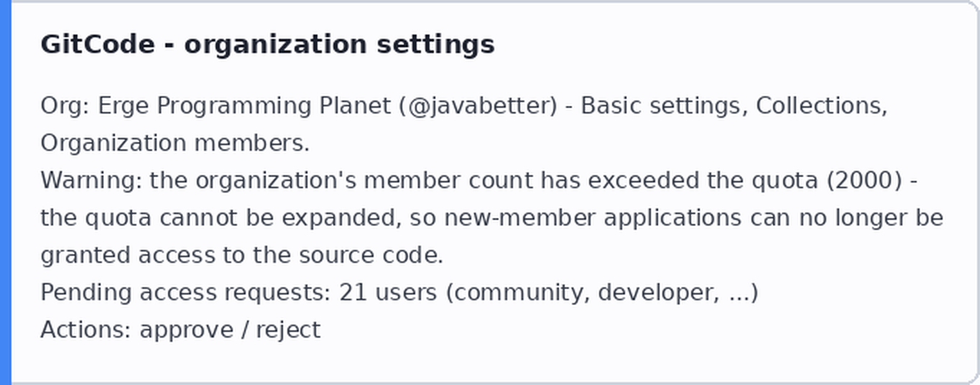
Task: Click the 'GitCode - organization settings' heading
Action: (x=267, y=45)
